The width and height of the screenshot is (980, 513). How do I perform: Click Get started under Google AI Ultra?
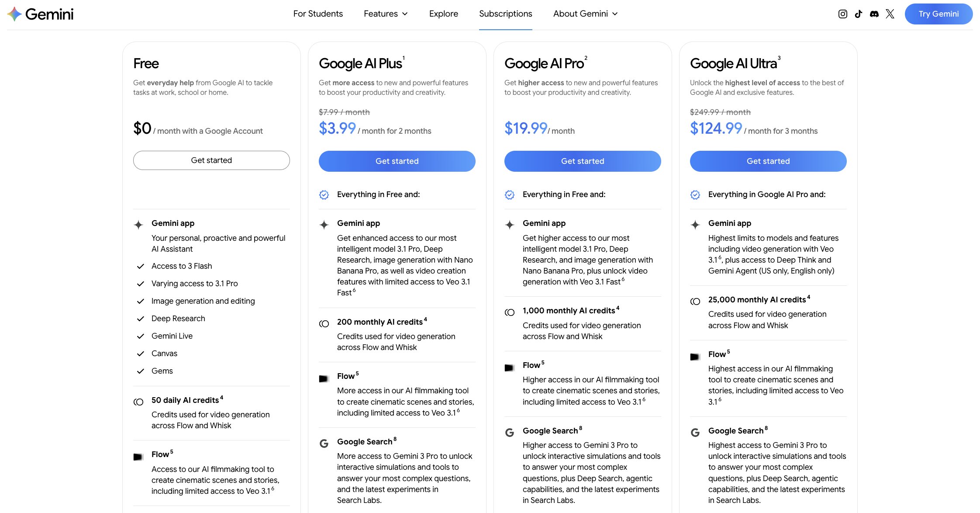768,161
